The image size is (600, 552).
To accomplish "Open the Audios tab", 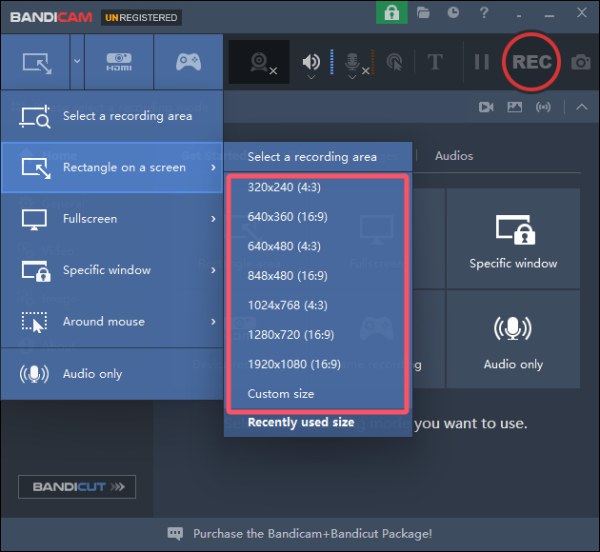I will [454, 156].
